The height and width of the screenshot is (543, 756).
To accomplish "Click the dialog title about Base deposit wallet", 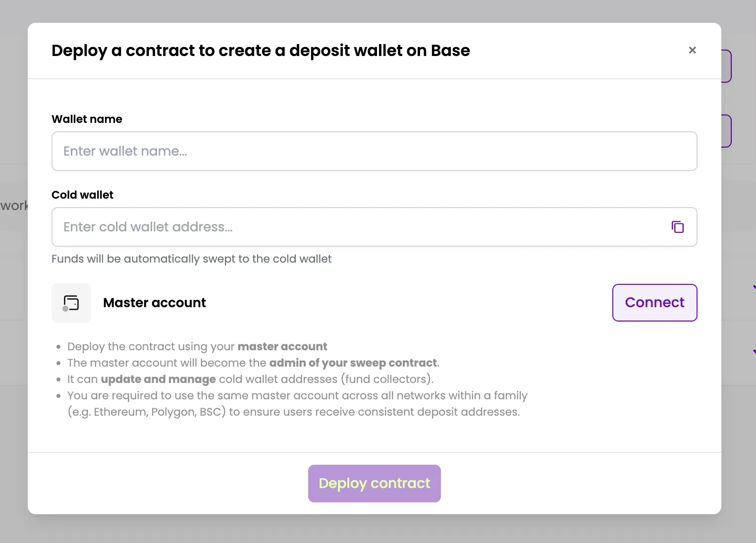I will click(x=261, y=51).
